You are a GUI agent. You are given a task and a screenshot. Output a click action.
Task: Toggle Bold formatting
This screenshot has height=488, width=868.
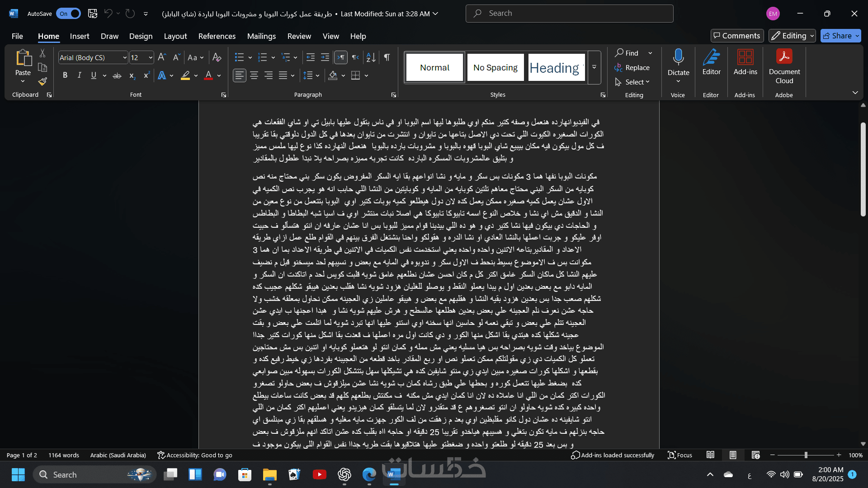pos(65,75)
